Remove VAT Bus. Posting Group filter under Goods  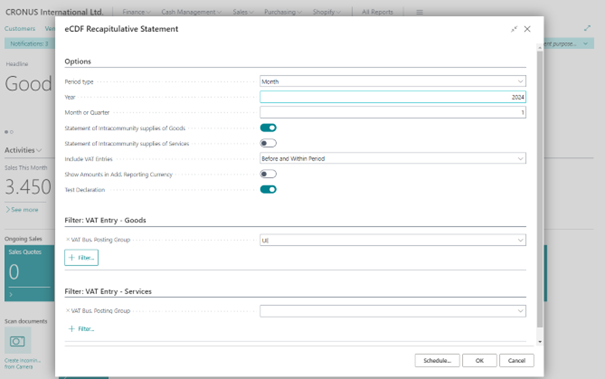click(68, 240)
